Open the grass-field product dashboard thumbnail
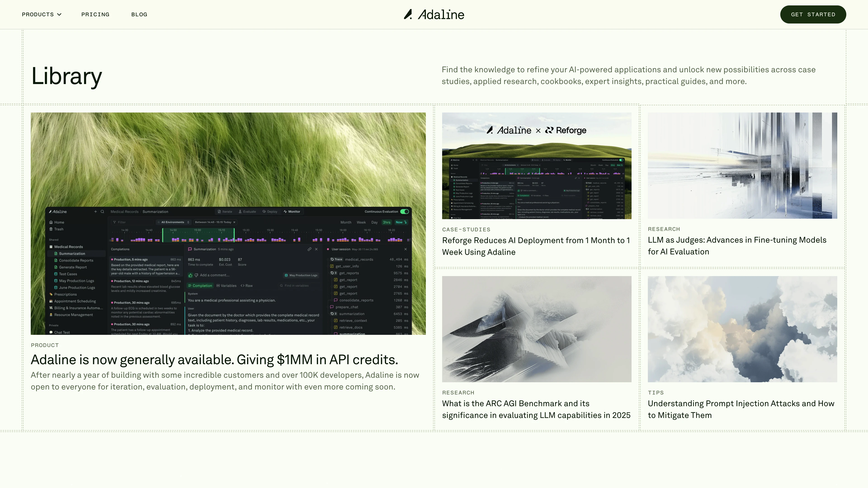The image size is (868, 488). click(x=228, y=223)
